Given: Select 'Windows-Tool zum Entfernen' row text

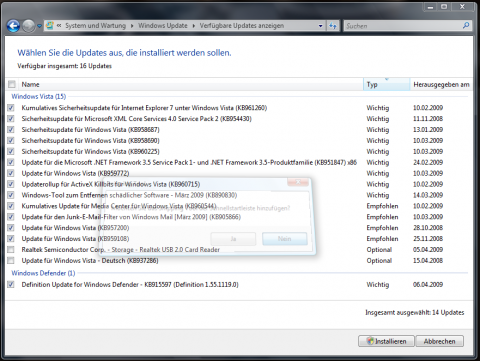Looking at the screenshot, I should click(129, 195).
